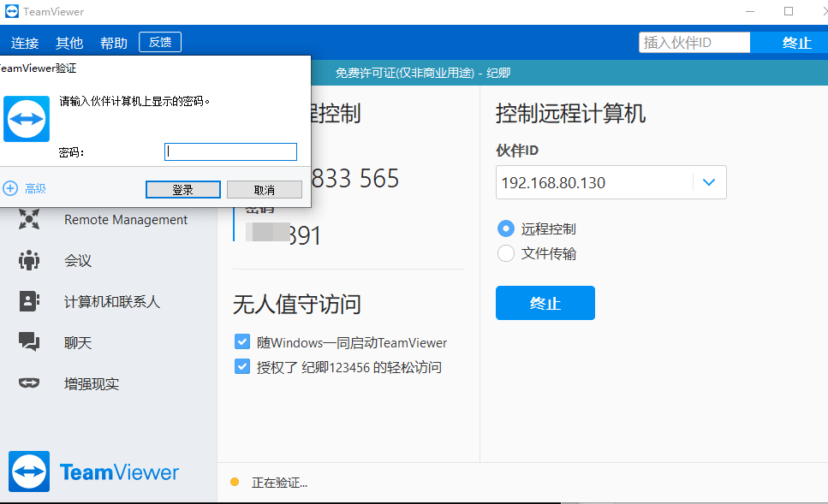Click the 反馈 feedback button
The width and height of the screenshot is (828, 504).
click(160, 42)
